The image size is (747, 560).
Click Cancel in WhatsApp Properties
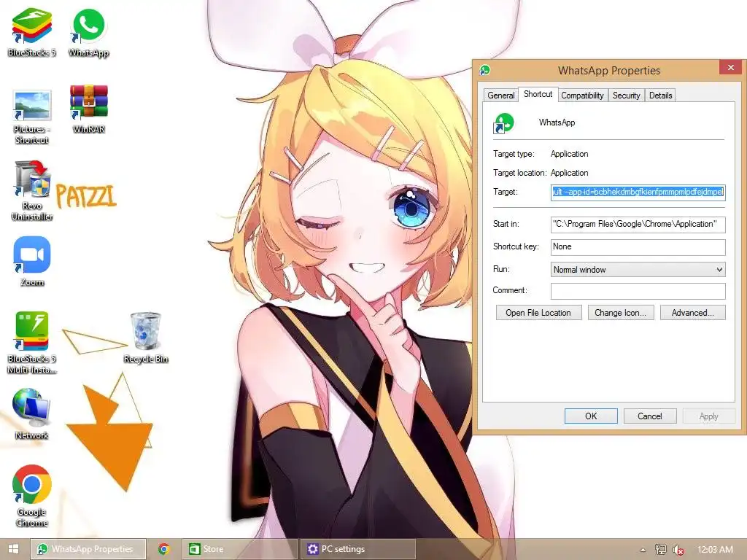pyautogui.click(x=650, y=416)
